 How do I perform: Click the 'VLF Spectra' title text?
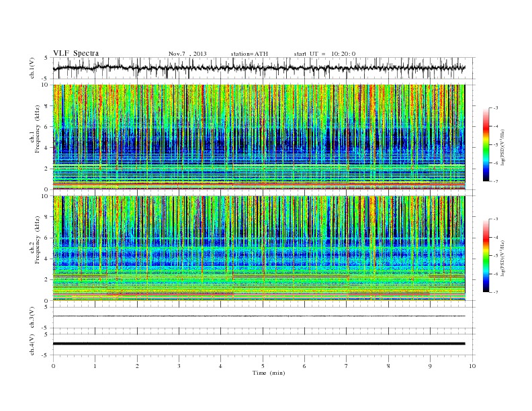(76, 53)
